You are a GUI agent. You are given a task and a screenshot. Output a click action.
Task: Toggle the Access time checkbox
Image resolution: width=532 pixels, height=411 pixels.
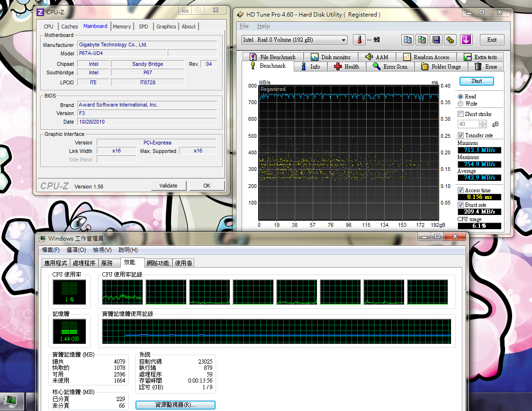(460, 190)
